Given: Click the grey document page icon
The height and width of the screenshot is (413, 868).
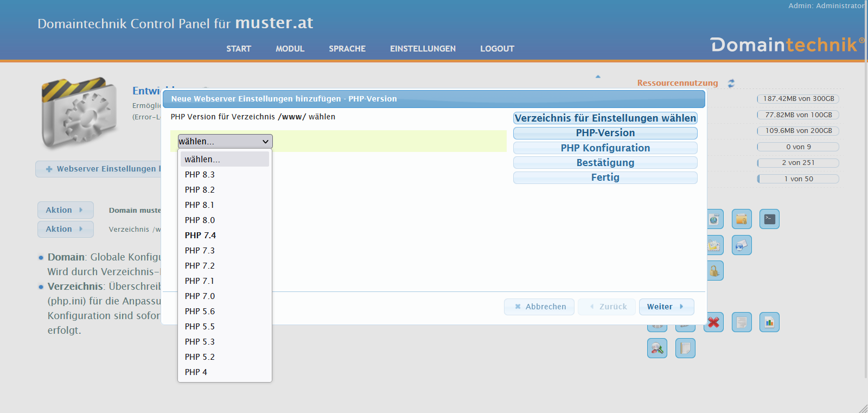Looking at the screenshot, I should 742,322.
